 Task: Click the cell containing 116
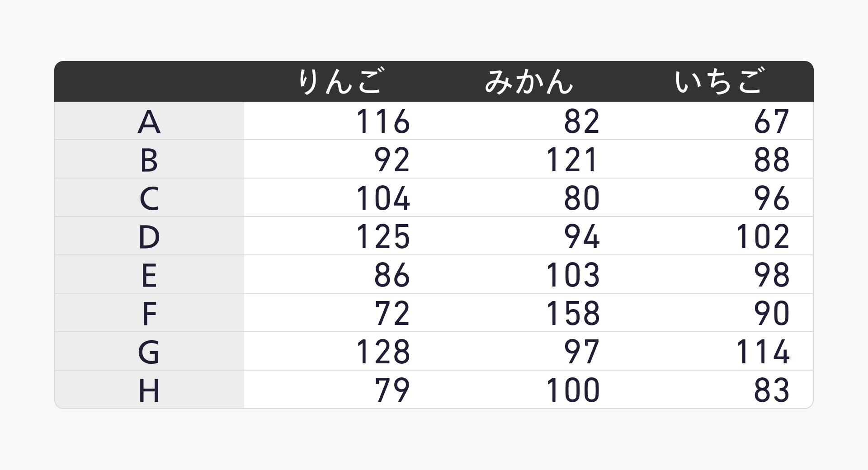pos(383,121)
